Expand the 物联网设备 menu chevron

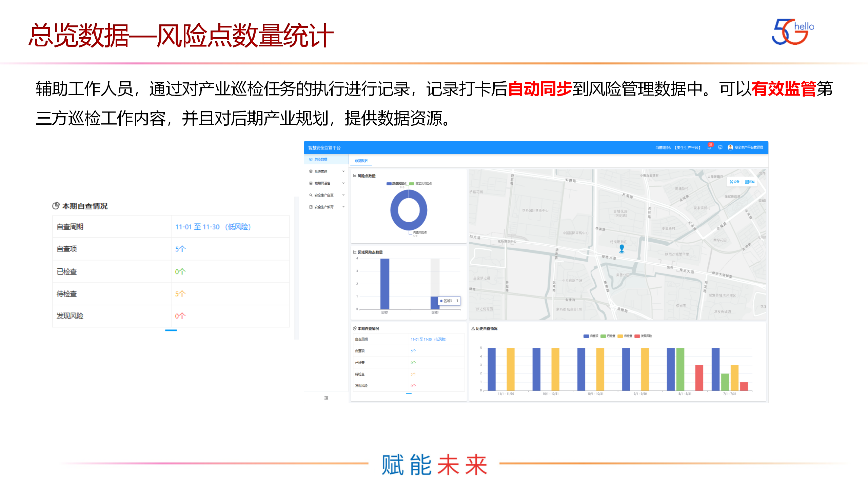343,183
